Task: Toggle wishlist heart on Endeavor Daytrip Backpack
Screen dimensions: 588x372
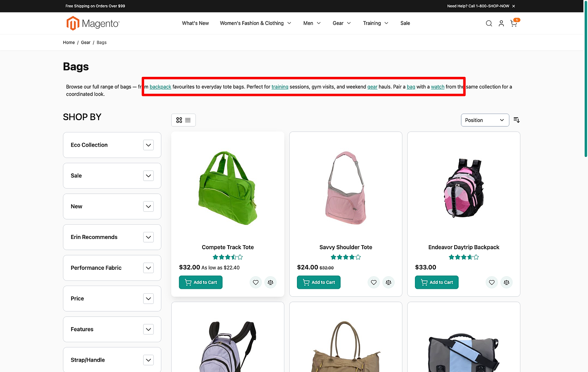Action: click(491, 282)
